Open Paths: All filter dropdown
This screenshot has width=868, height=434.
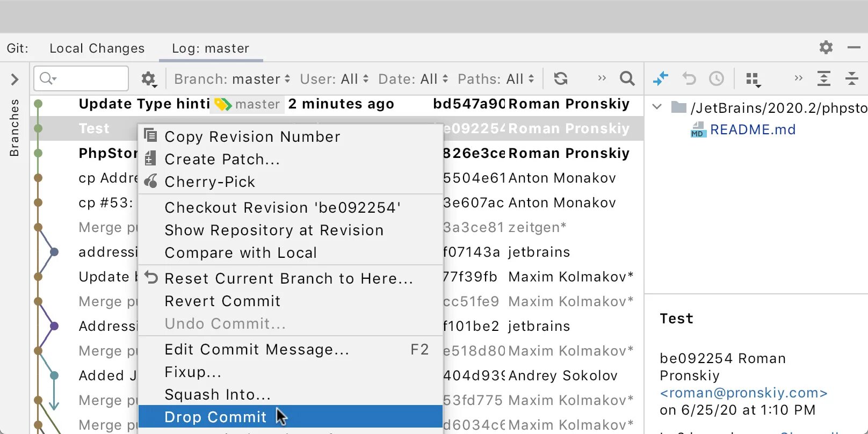496,79
